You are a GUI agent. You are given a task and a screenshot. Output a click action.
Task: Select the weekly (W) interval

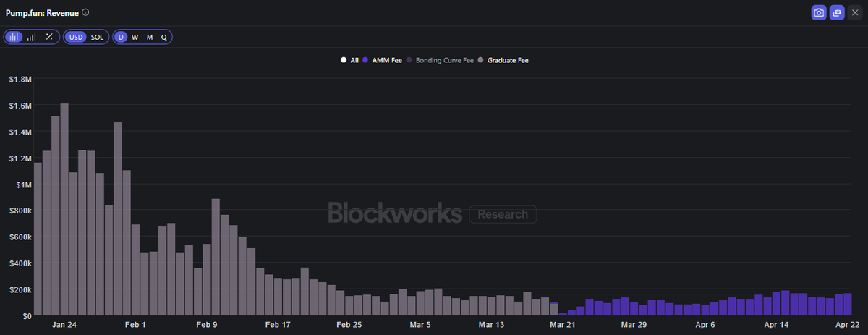[135, 37]
